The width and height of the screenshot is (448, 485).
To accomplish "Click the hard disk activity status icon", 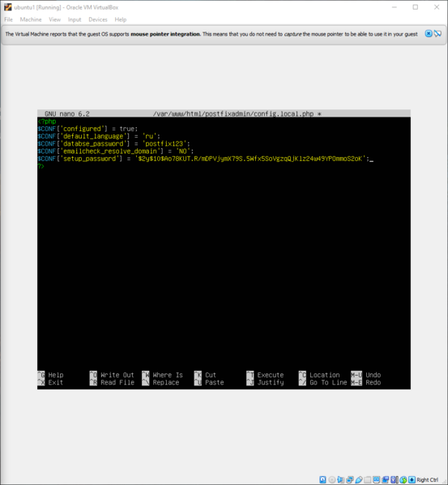I will click(322, 480).
